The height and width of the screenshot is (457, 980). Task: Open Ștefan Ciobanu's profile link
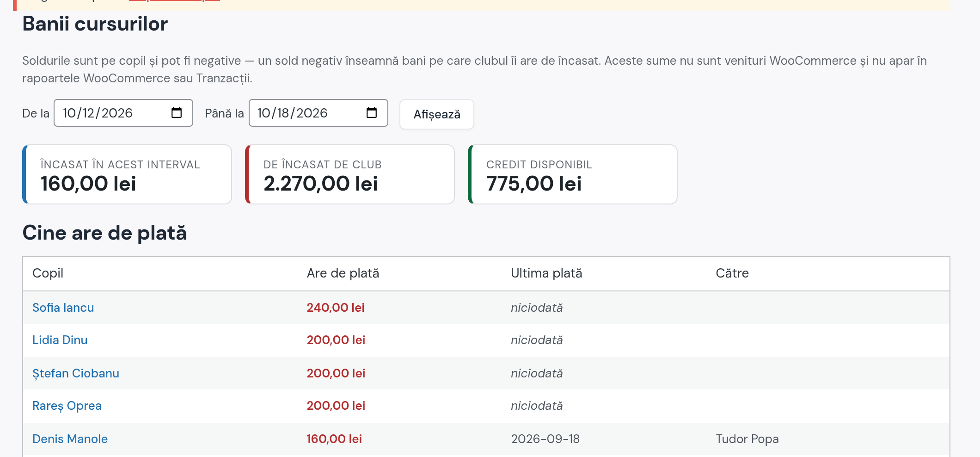click(x=76, y=373)
